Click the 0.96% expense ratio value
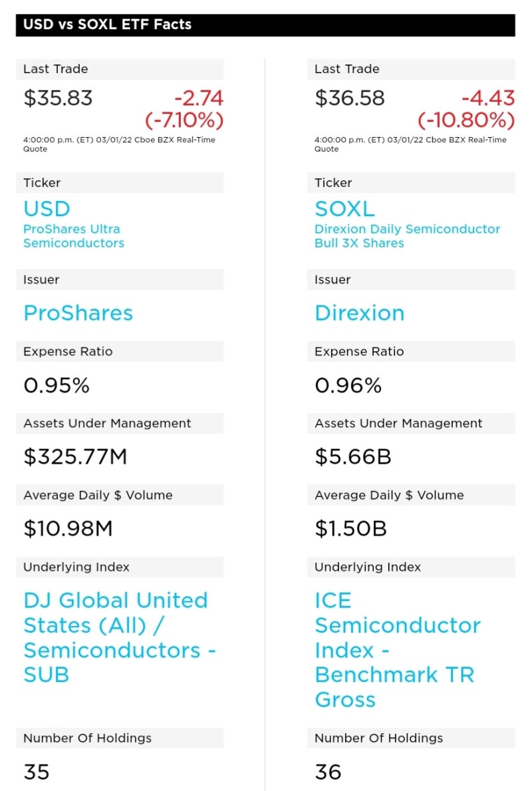The image size is (532, 791). pos(348,385)
